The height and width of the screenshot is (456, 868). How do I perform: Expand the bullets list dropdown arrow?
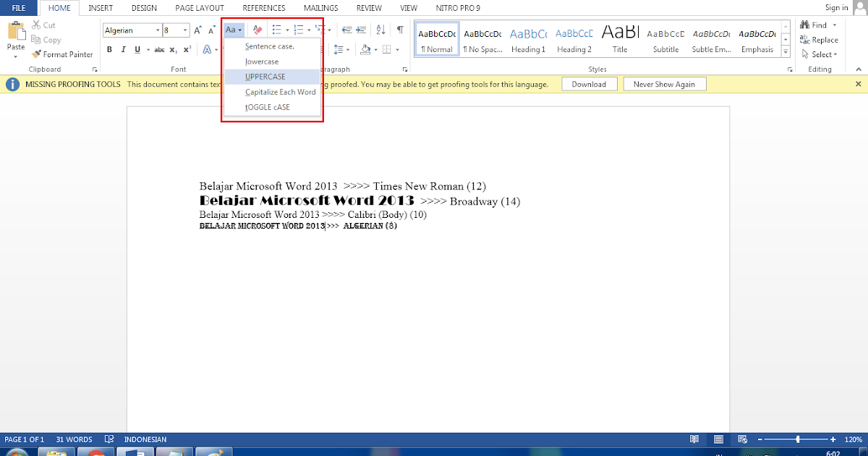point(287,30)
